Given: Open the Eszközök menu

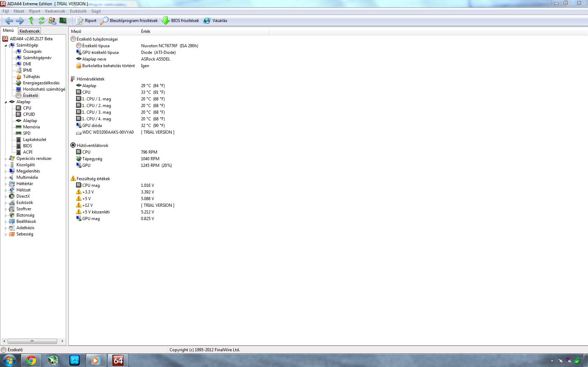Looking at the screenshot, I should coord(78,11).
